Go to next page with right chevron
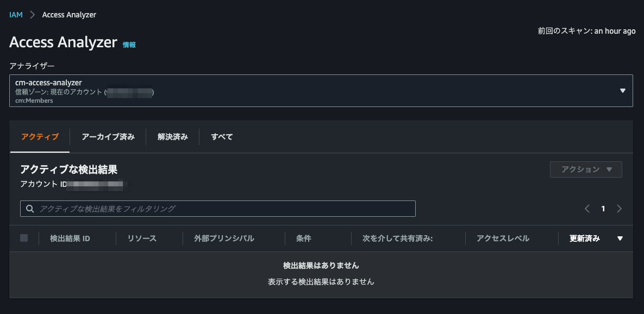The height and width of the screenshot is (314, 644). pos(619,209)
